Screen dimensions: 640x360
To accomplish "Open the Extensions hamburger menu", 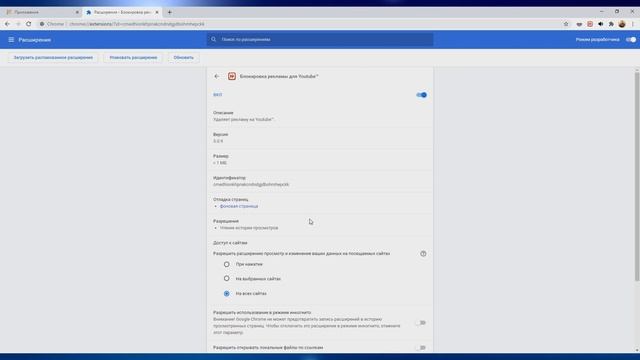I will (x=11, y=40).
